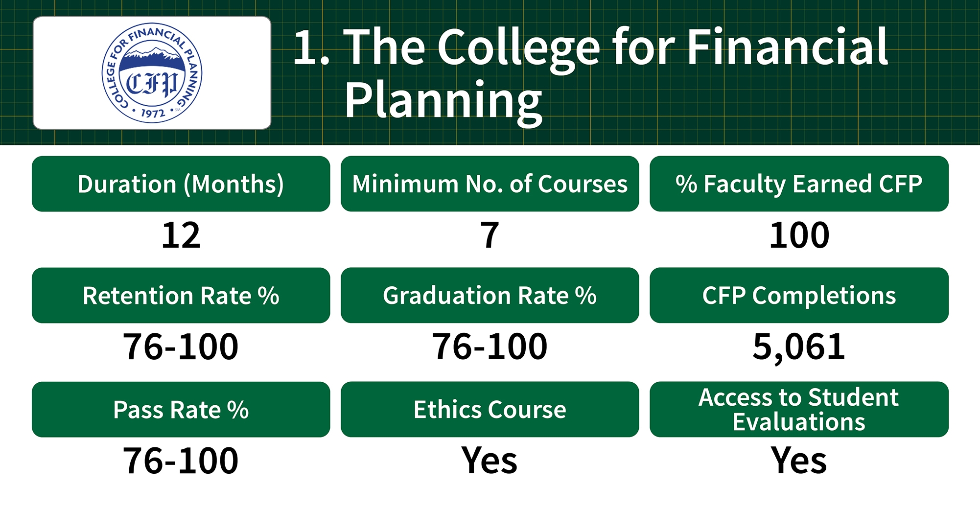Click the CFP Completions label
Viewport: 980px width, 509px height.
pos(799,296)
